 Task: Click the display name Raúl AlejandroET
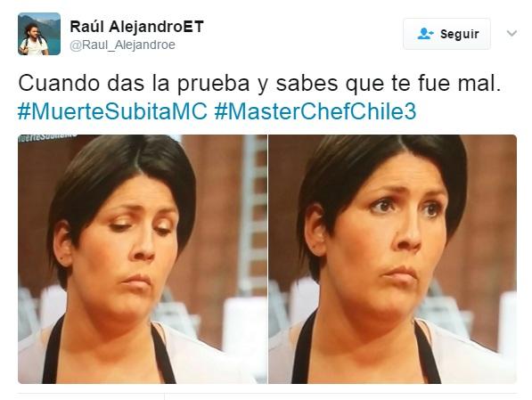coord(136,27)
